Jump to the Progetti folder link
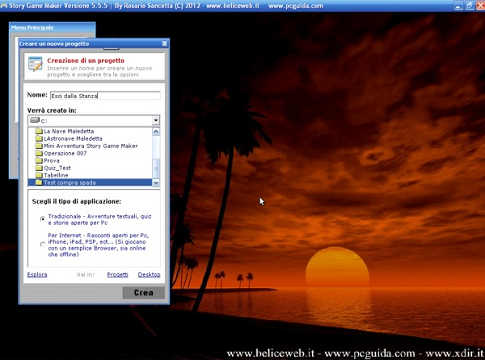The width and height of the screenshot is (485, 360). click(x=117, y=275)
